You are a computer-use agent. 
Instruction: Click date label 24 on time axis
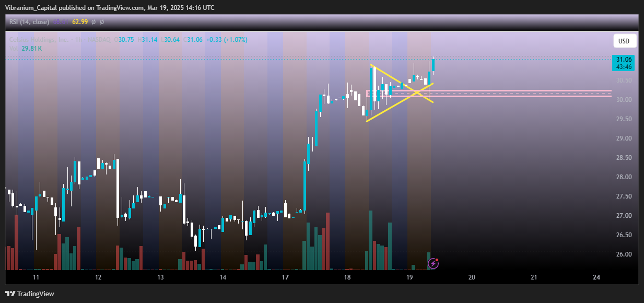pyautogui.click(x=596, y=277)
